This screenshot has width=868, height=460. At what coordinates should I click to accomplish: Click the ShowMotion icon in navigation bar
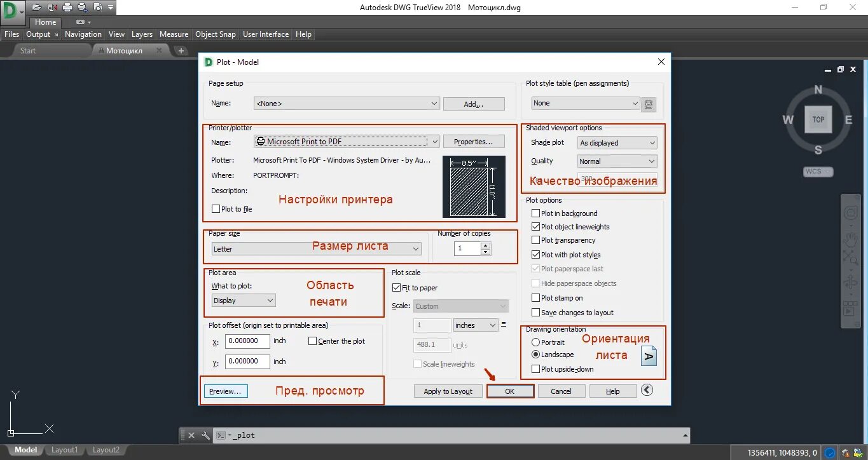coord(850,309)
